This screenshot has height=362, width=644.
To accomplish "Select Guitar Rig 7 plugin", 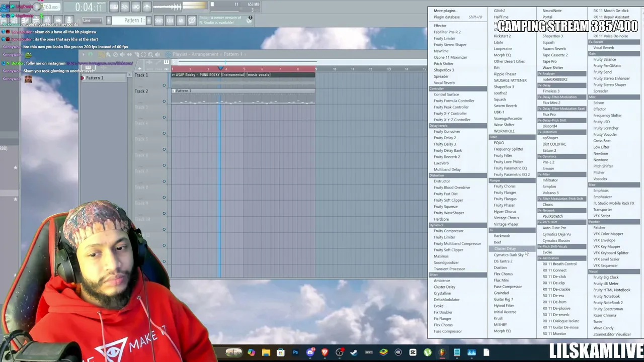I will pos(503,299).
